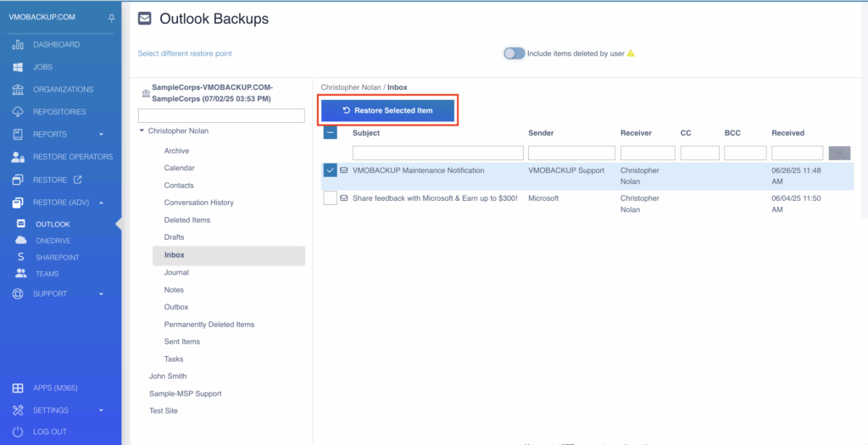The height and width of the screenshot is (445, 868).
Task: Click the Apps (M365) grid icon
Action: coord(18,388)
